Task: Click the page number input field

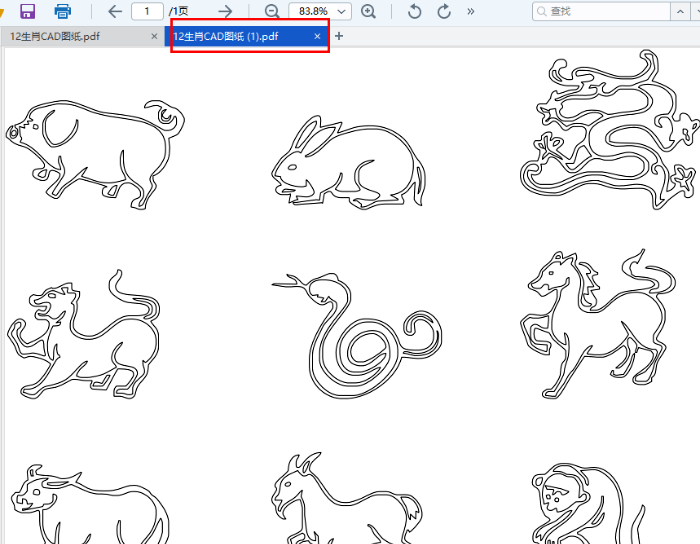Action: click(147, 11)
